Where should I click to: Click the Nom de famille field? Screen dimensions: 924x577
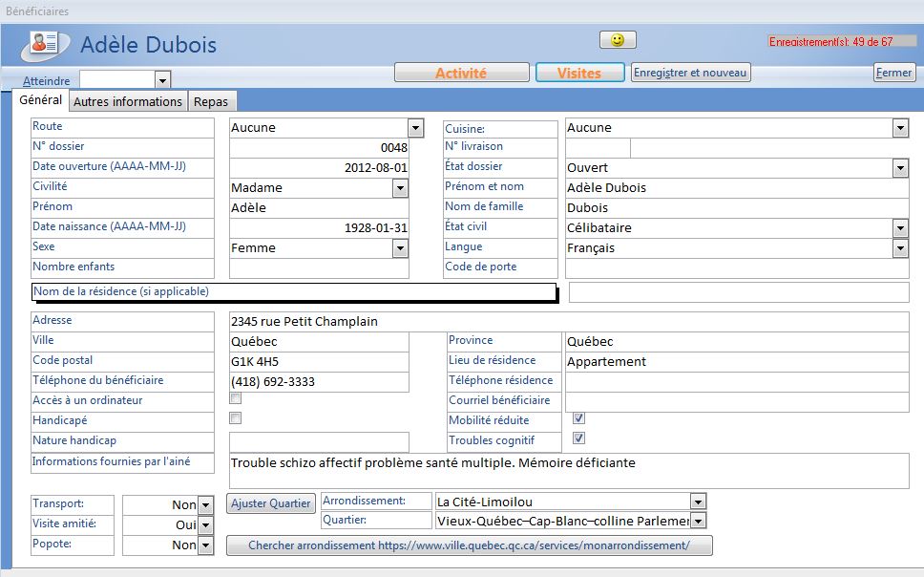[x=737, y=207]
